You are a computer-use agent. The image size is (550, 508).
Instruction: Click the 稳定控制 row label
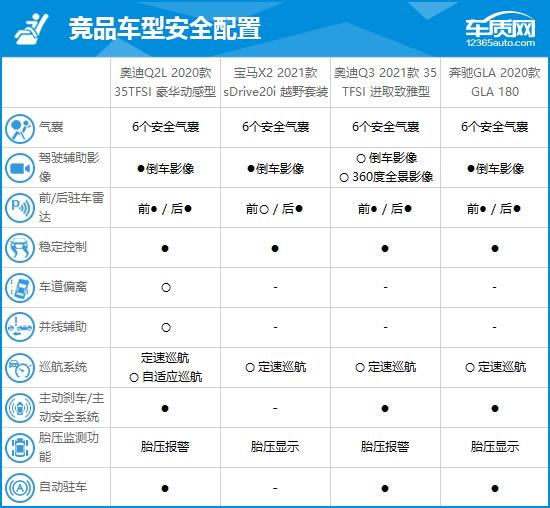click(63, 247)
